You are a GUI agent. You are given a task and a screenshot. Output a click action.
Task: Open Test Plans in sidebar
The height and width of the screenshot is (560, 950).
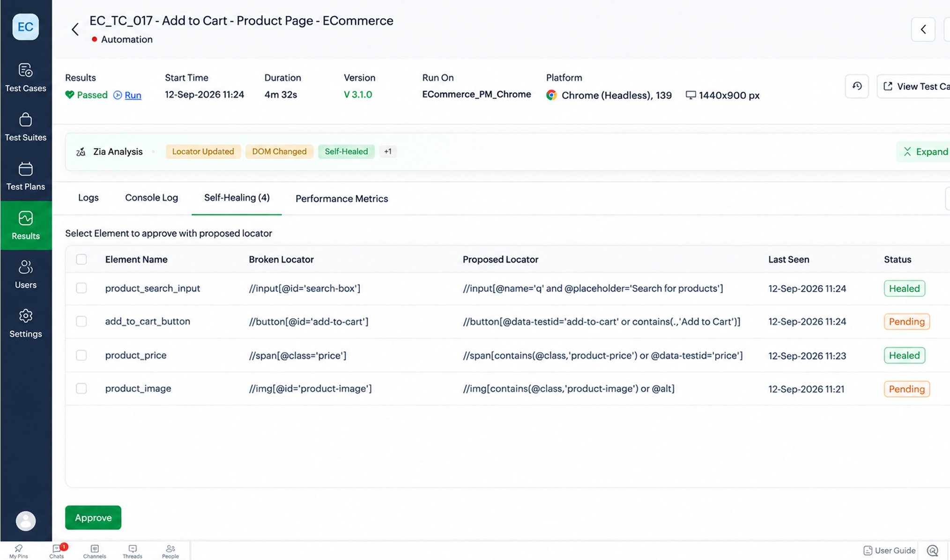(x=25, y=176)
